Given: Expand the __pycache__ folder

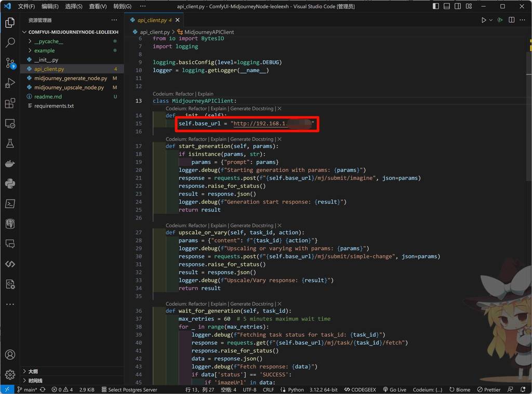Looking at the screenshot, I should coord(48,42).
